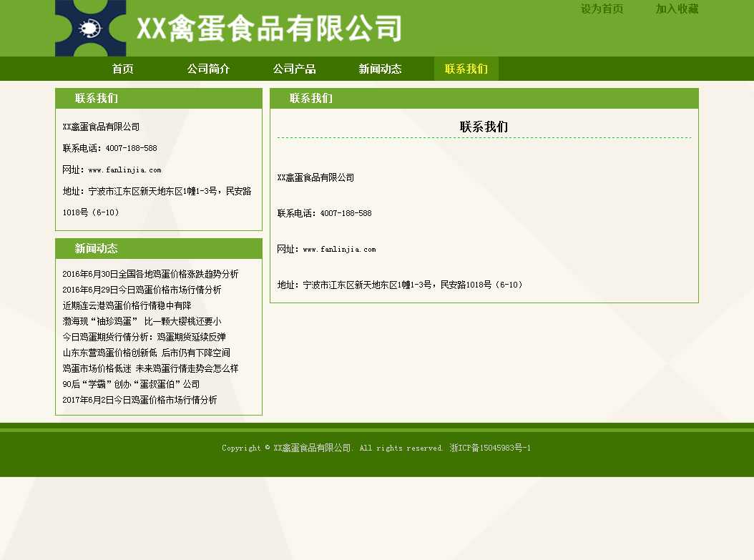Open 公司产品 in navigation bar

click(294, 69)
